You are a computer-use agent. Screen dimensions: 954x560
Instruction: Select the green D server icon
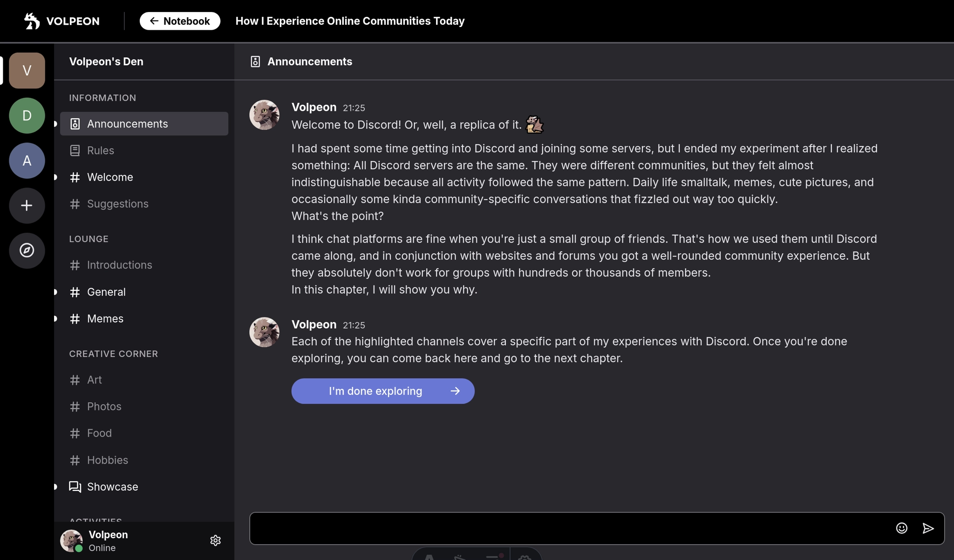coord(27,115)
